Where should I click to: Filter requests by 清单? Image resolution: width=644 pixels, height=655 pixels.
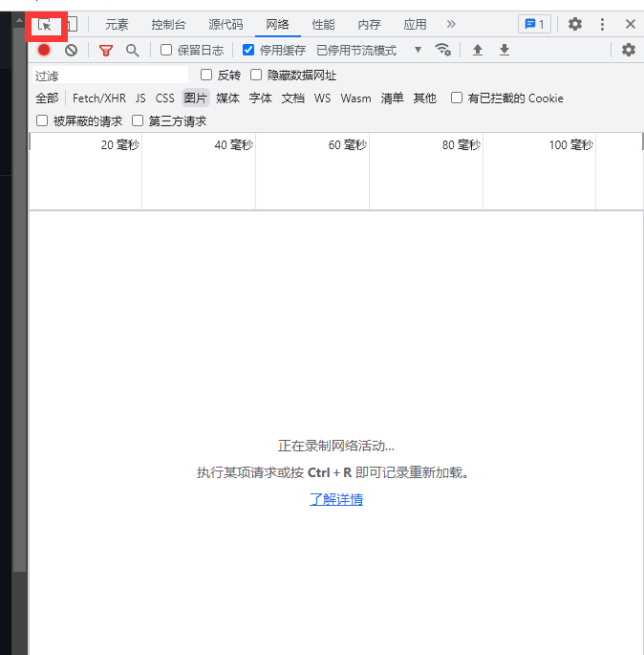(393, 98)
